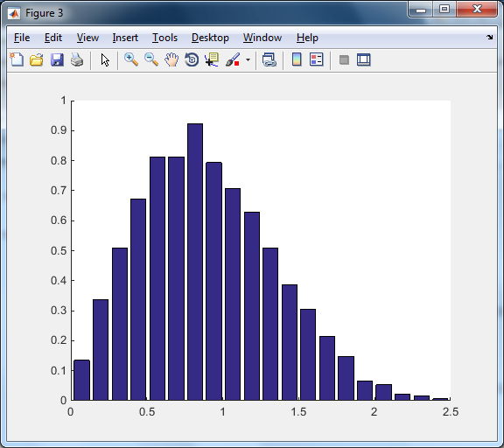Select the Edit Plot arrow tool

105,59
